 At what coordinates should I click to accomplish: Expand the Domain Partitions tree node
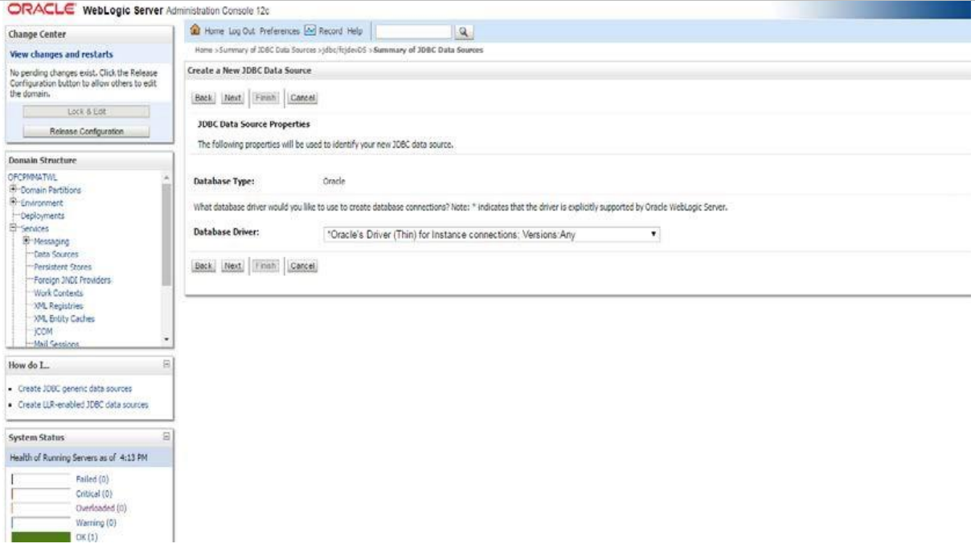(x=13, y=190)
